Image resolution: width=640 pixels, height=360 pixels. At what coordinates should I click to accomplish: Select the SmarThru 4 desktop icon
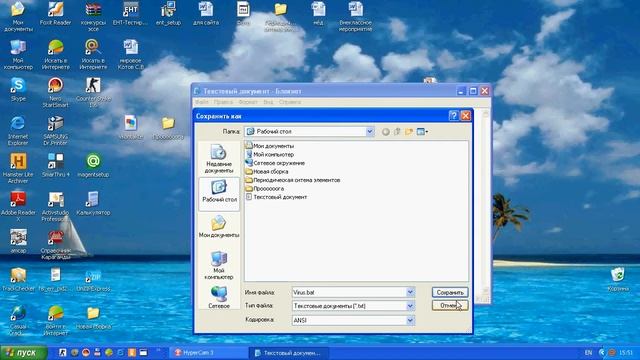point(56,165)
